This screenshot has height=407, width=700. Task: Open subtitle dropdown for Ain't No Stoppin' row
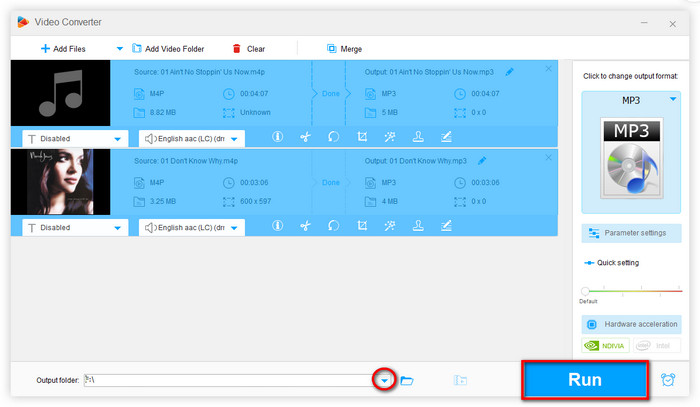click(x=75, y=139)
